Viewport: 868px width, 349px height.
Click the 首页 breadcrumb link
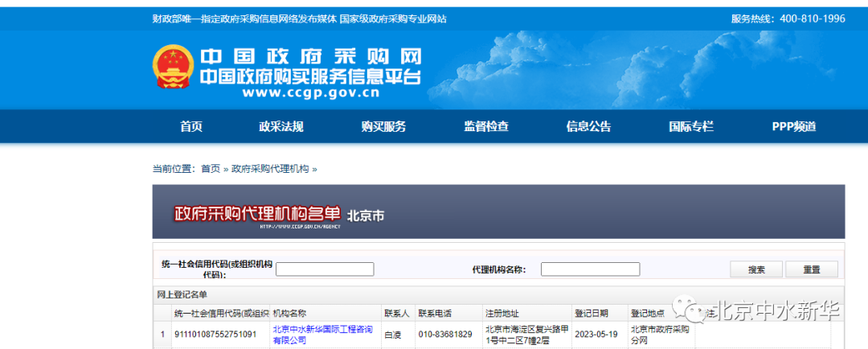pos(211,169)
